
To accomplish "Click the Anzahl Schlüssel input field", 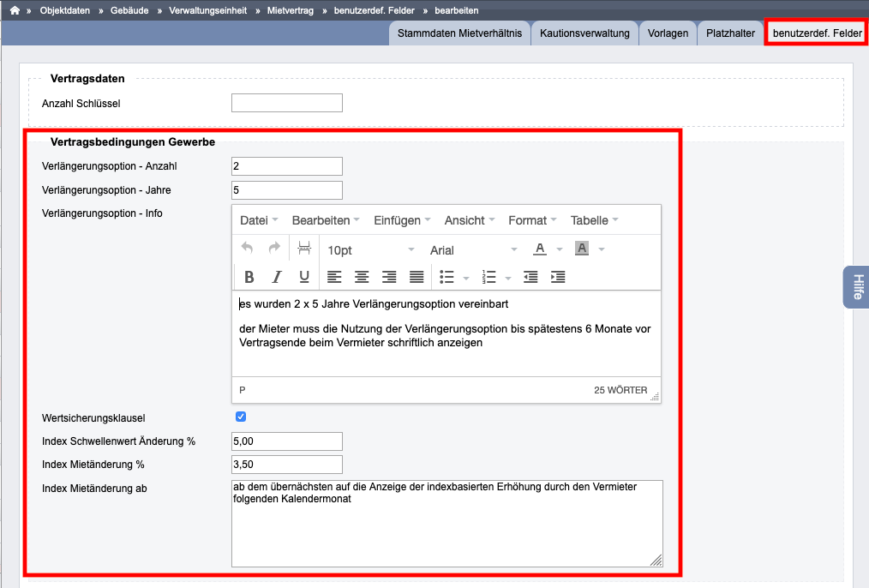I will [287, 103].
